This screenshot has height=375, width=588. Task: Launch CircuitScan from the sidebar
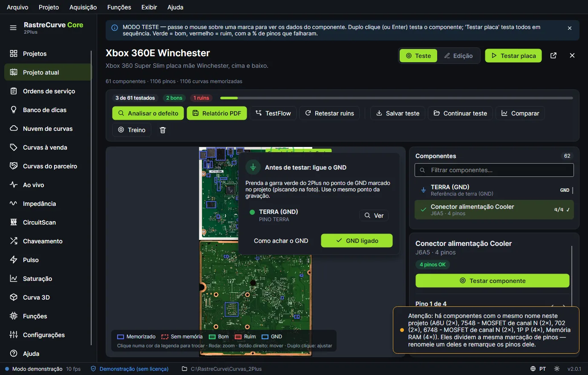coord(48,222)
